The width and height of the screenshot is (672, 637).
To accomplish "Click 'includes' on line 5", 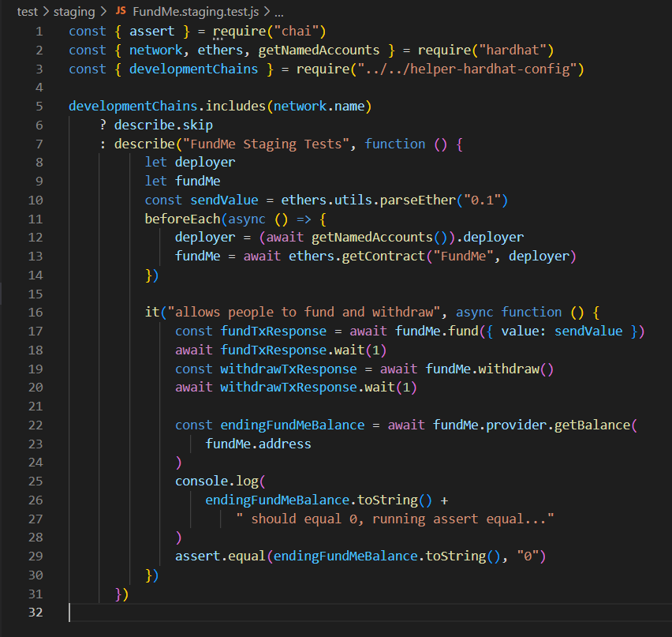I will [x=236, y=106].
